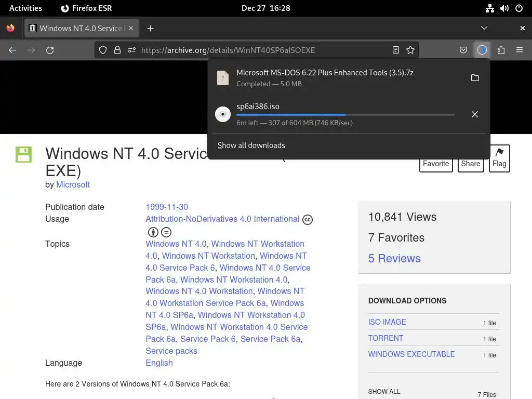The height and width of the screenshot is (399, 532).
Task: Open the Service Pack 6 topic link
Action: [208, 339]
